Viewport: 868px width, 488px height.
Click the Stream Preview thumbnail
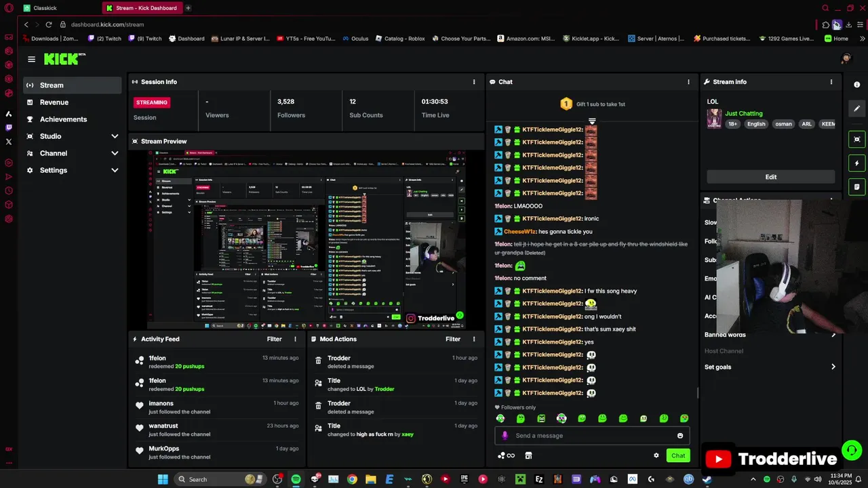pyautogui.click(x=307, y=239)
